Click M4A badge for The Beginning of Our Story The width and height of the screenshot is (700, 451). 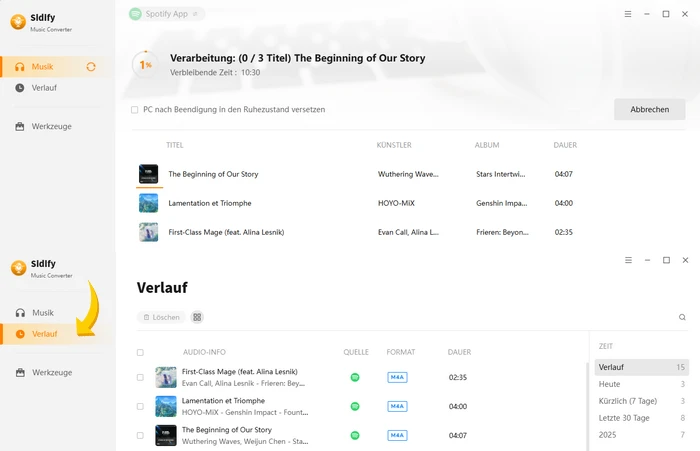pyautogui.click(x=397, y=435)
